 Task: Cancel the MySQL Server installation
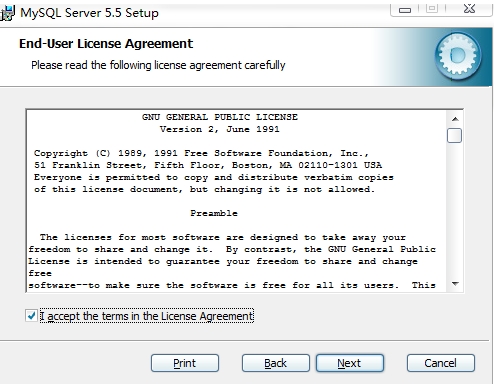[441, 363]
